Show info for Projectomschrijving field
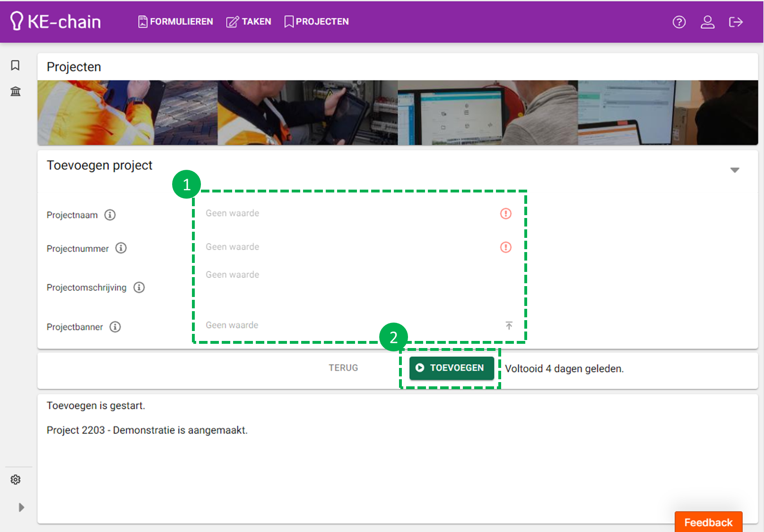This screenshot has width=764, height=532. (x=139, y=288)
